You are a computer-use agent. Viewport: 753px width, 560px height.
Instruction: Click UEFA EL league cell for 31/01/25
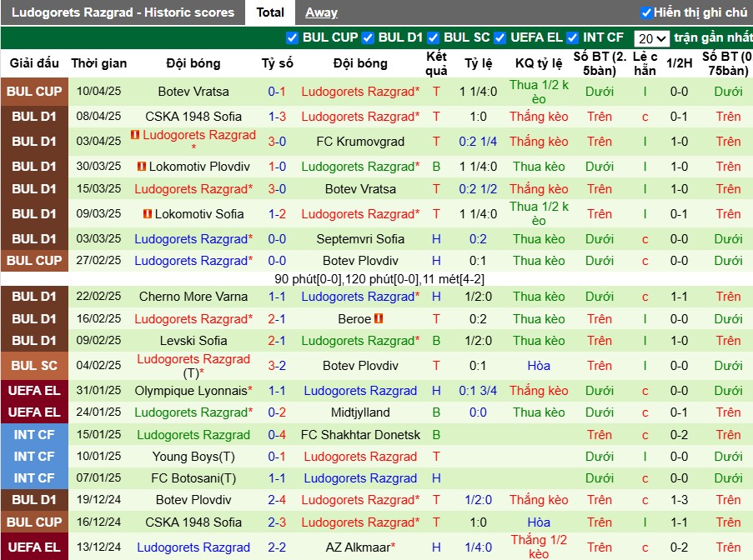pyautogui.click(x=34, y=391)
